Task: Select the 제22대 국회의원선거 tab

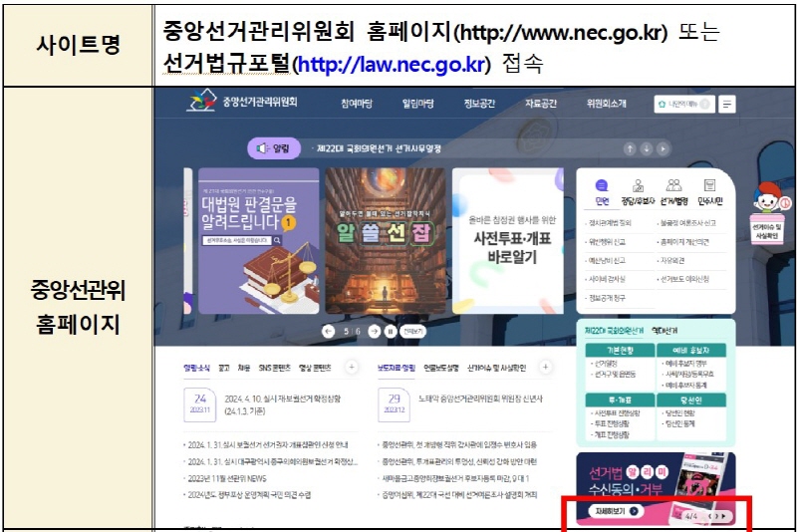Action: 614,331
